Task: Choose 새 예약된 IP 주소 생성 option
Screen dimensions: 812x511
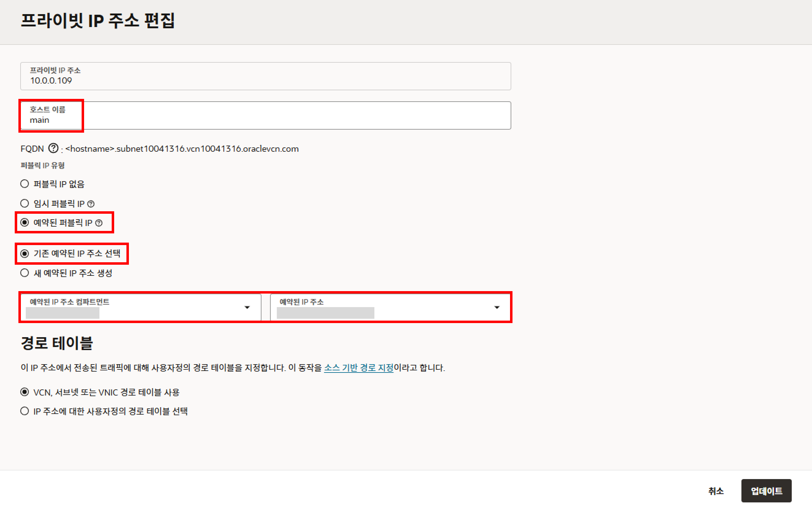Action: [x=25, y=273]
